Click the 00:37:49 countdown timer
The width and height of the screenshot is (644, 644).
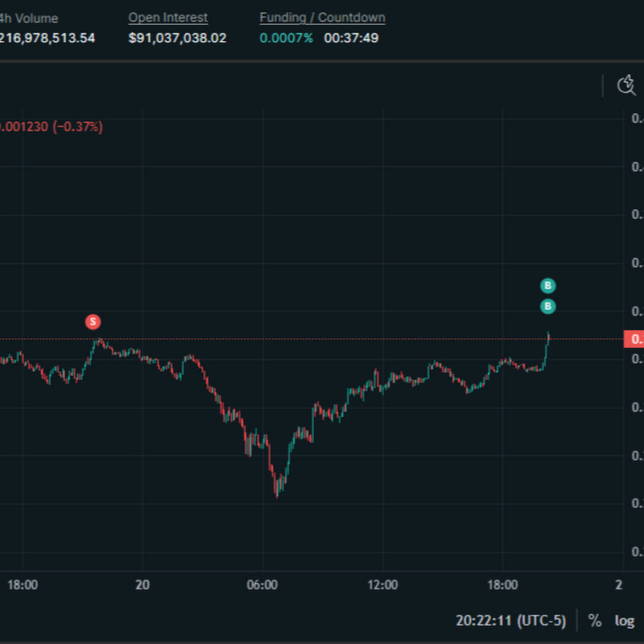pos(351,37)
